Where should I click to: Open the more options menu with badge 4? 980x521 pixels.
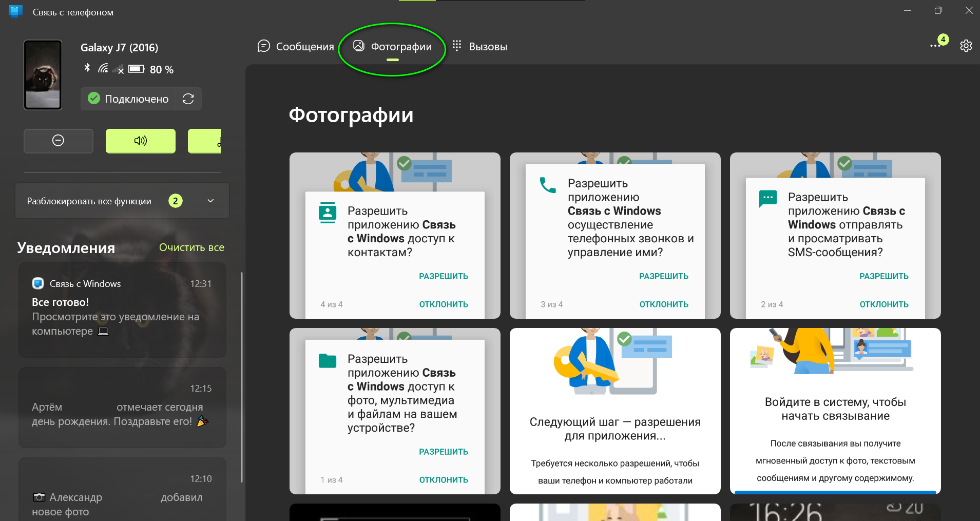[936, 46]
